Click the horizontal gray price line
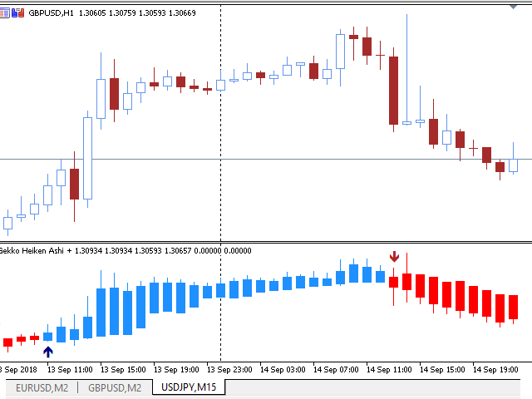This screenshot has height=399, width=532. point(266,159)
